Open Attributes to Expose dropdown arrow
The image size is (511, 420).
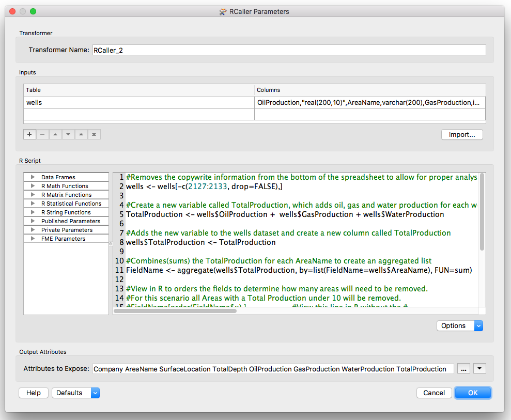479,368
